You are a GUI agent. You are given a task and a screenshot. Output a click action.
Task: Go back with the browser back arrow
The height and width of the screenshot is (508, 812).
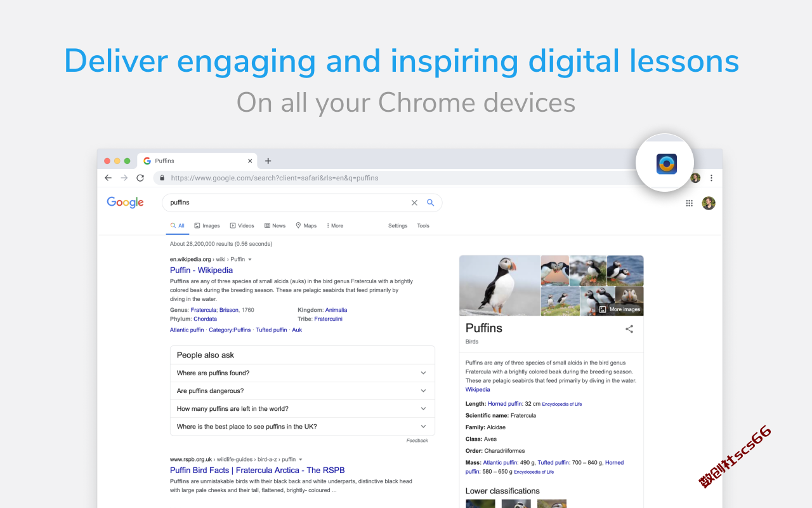108,178
